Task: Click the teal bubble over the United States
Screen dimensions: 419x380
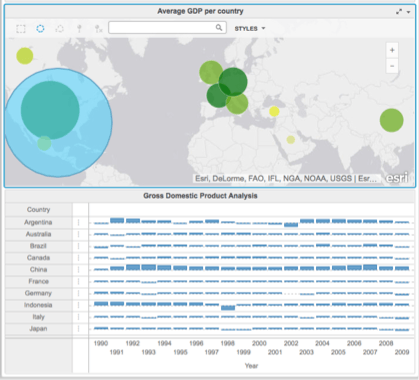Action: pos(50,110)
